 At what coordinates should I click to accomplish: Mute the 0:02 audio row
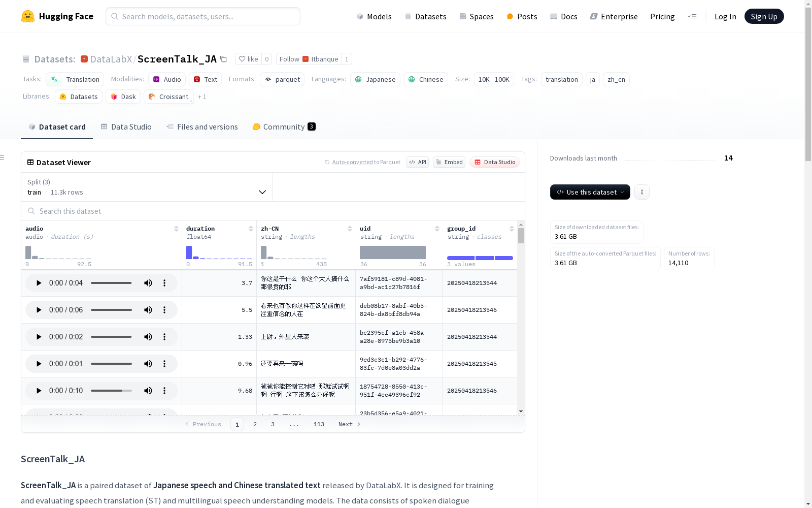click(148, 337)
